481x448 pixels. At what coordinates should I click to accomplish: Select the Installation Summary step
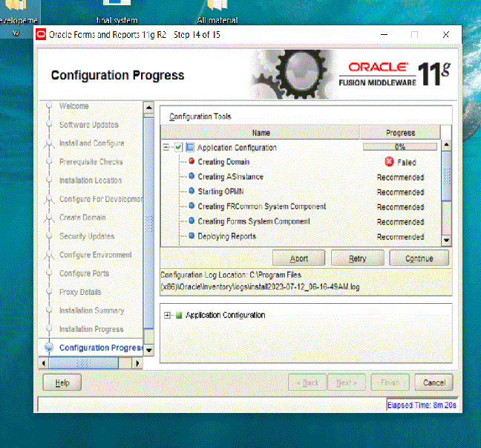point(91,311)
